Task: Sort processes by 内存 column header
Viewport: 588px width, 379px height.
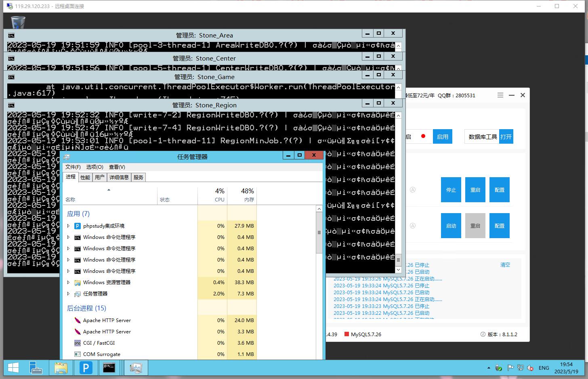Action: (242, 196)
